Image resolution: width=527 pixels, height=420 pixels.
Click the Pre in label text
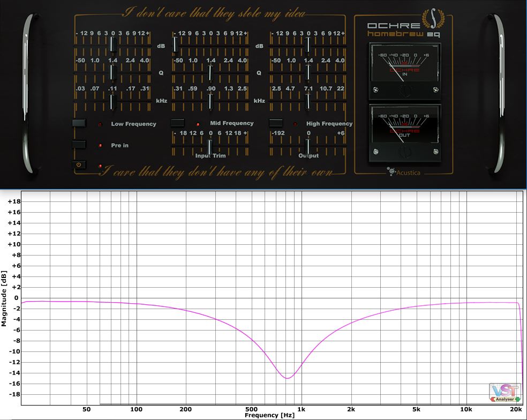click(x=119, y=145)
